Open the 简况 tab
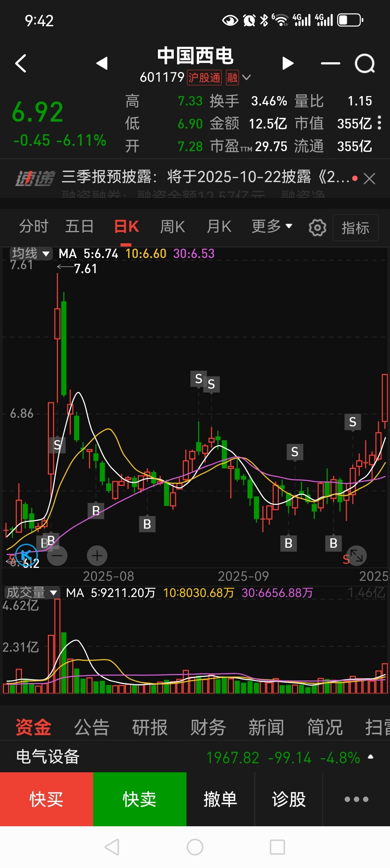The height and width of the screenshot is (868, 390). [325, 727]
